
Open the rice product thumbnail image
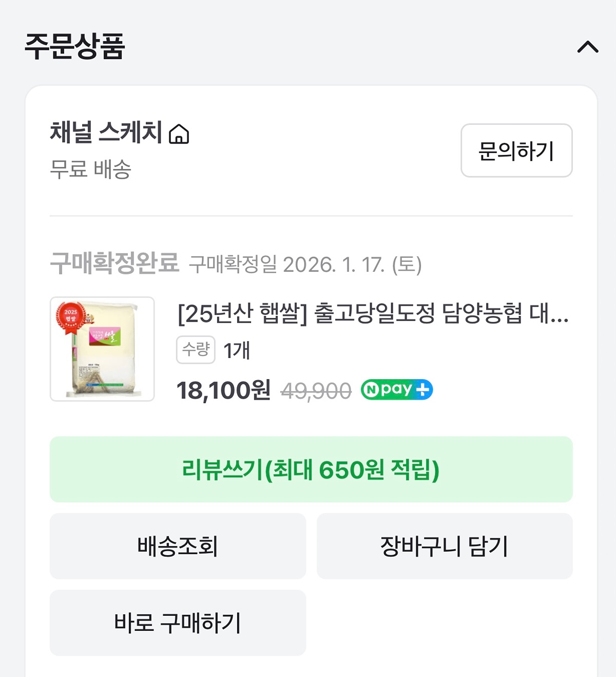click(x=102, y=349)
